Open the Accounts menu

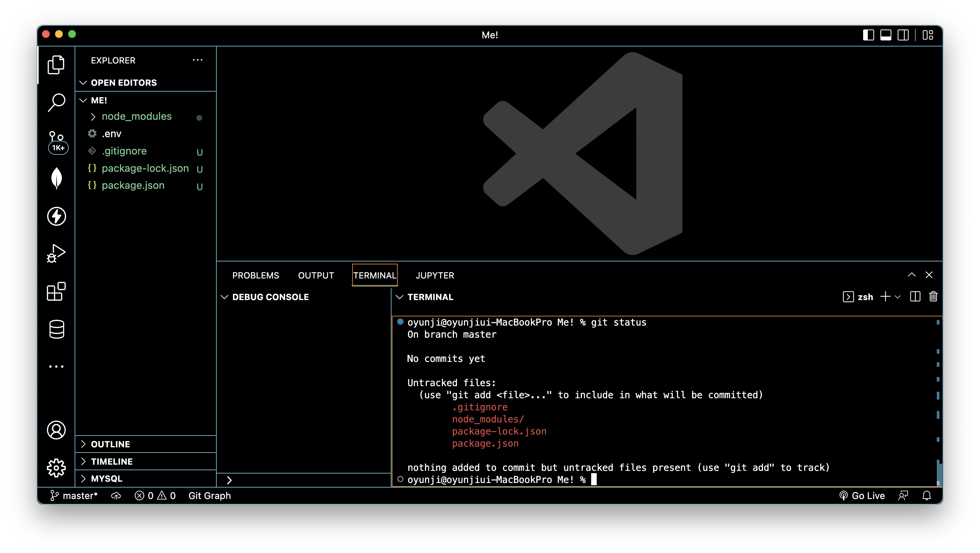[56, 430]
